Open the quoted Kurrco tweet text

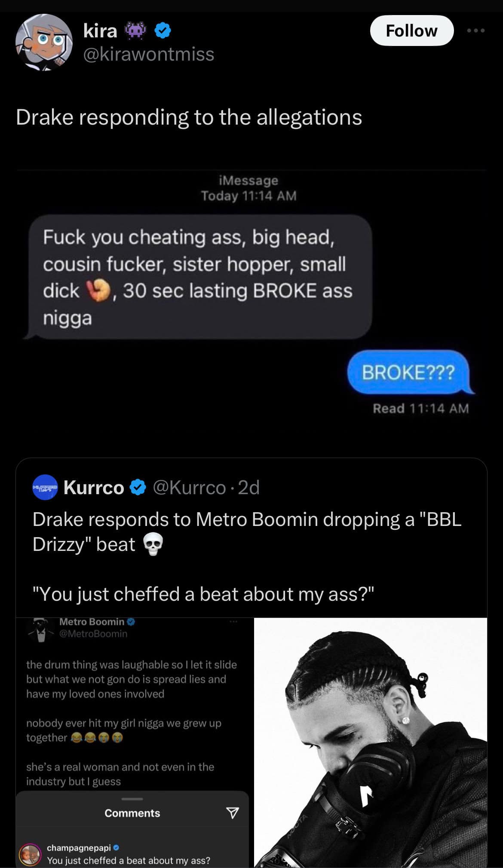(247, 556)
